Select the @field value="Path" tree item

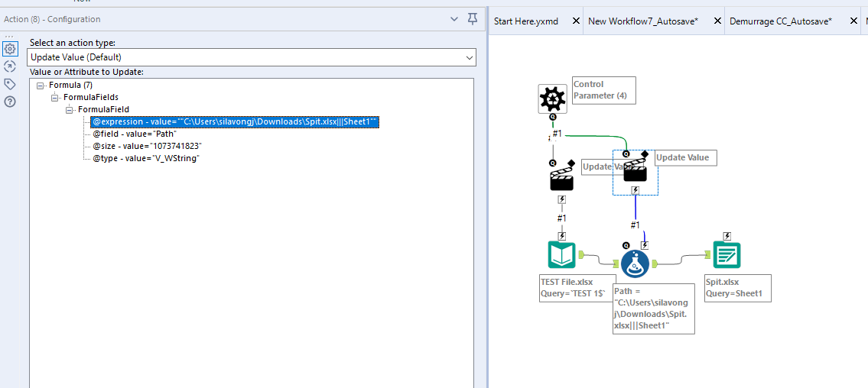pyautogui.click(x=135, y=134)
